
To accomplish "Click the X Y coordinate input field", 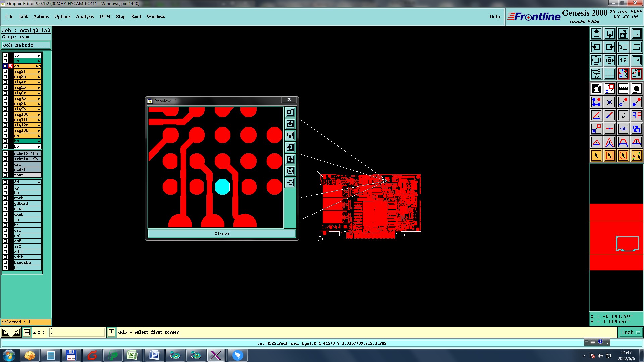I will [77, 332].
